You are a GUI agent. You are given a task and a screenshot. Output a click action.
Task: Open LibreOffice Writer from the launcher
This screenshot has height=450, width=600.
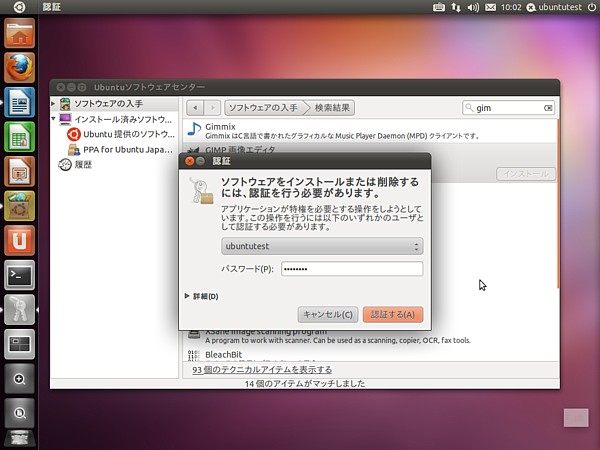(20, 102)
